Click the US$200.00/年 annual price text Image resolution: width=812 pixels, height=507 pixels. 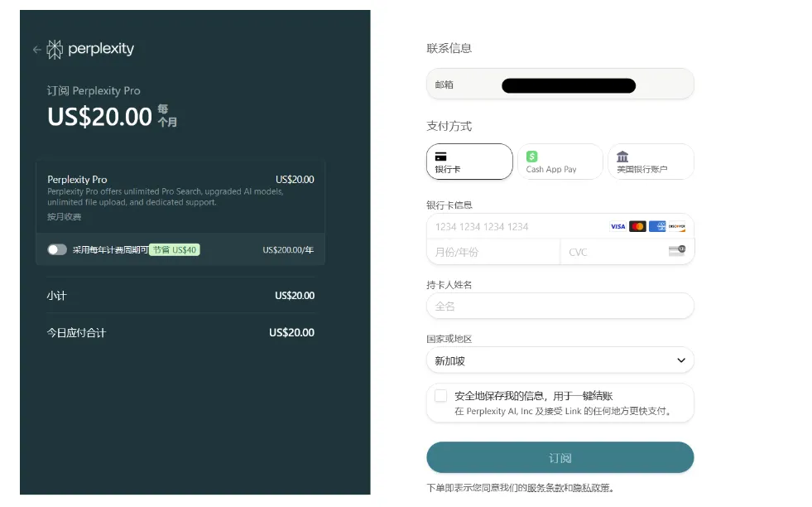(288, 250)
